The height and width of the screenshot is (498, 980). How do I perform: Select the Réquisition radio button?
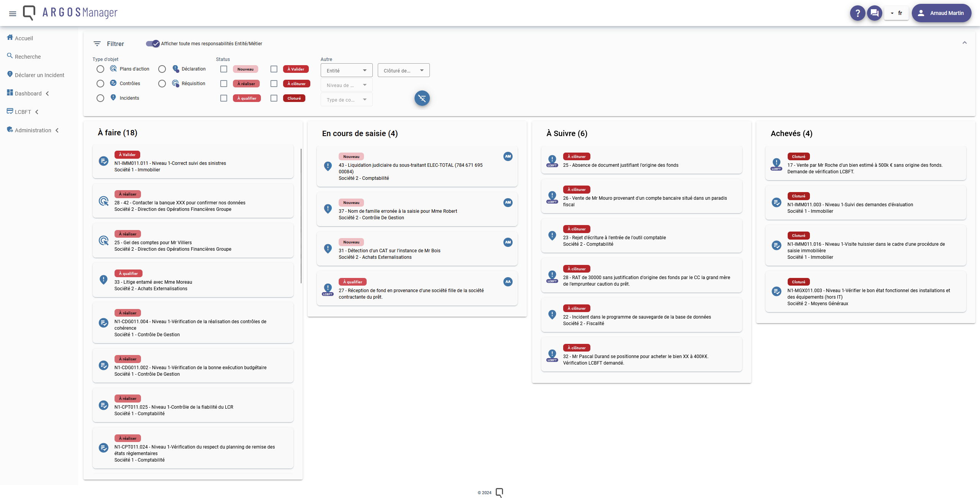[162, 84]
